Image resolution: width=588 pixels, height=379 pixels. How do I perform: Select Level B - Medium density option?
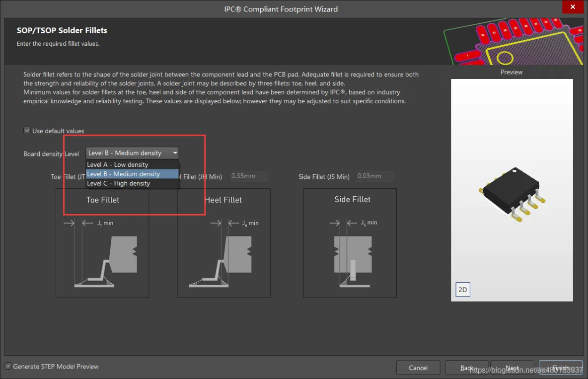132,174
